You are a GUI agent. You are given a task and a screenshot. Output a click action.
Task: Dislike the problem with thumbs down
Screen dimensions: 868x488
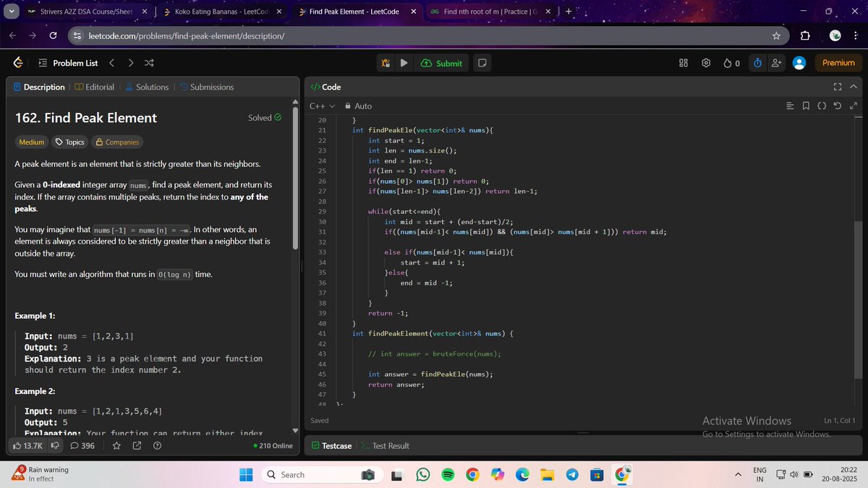pos(55,445)
